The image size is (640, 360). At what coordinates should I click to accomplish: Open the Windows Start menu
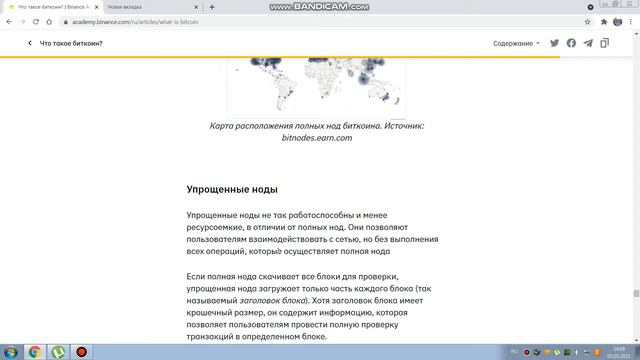(11, 352)
